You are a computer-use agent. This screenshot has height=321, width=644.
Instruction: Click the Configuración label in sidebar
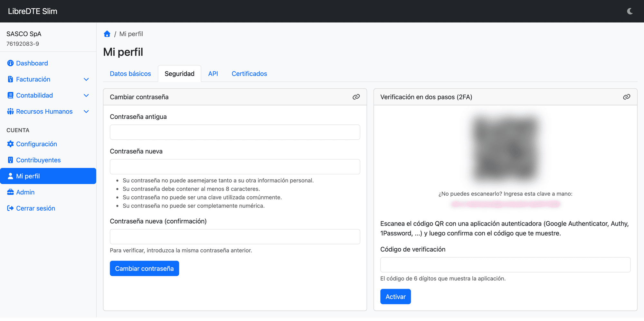click(x=36, y=144)
